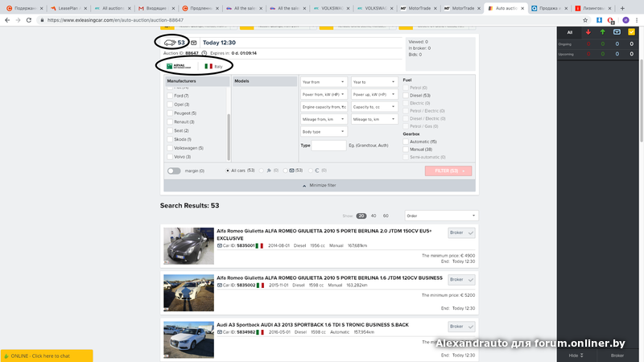Open the Year from dropdown

coord(324,82)
